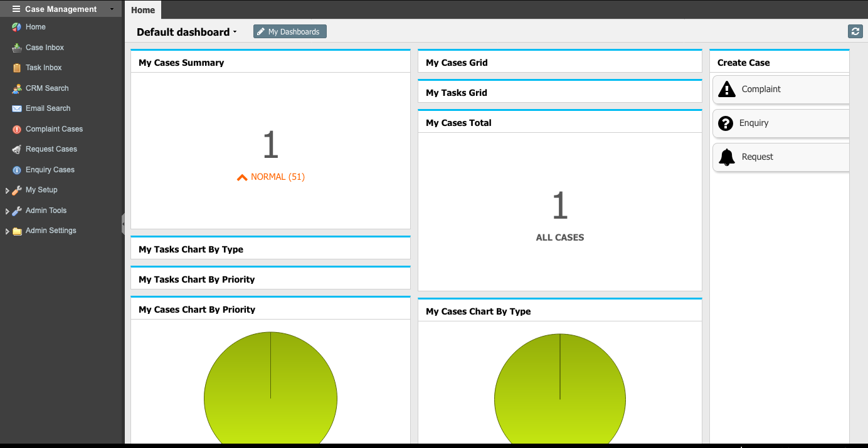Expand the My Cases Grid panel
Screen dimensions: 868x448
coord(560,62)
